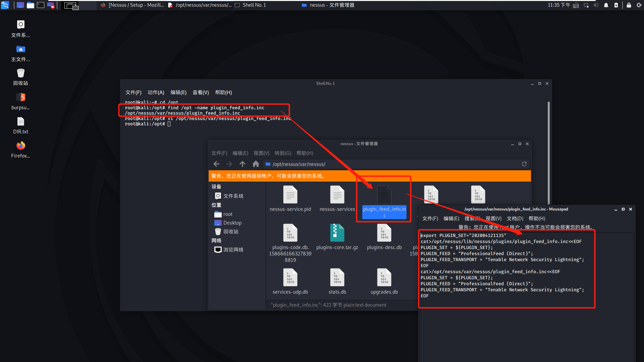Select root in file manager sidebar
The width and height of the screenshot is (644, 362).
tap(223, 214)
